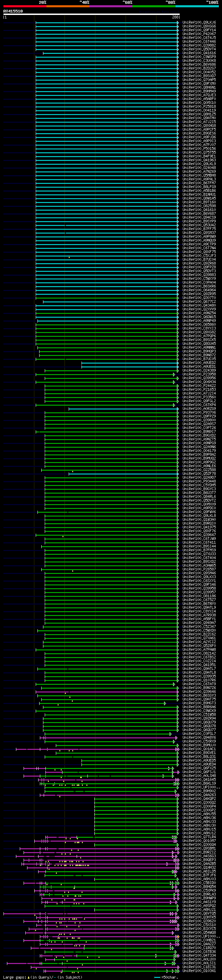
Task: Select the UniRef100_A0RZG9 hit label
Action: click(x=199, y=408)
